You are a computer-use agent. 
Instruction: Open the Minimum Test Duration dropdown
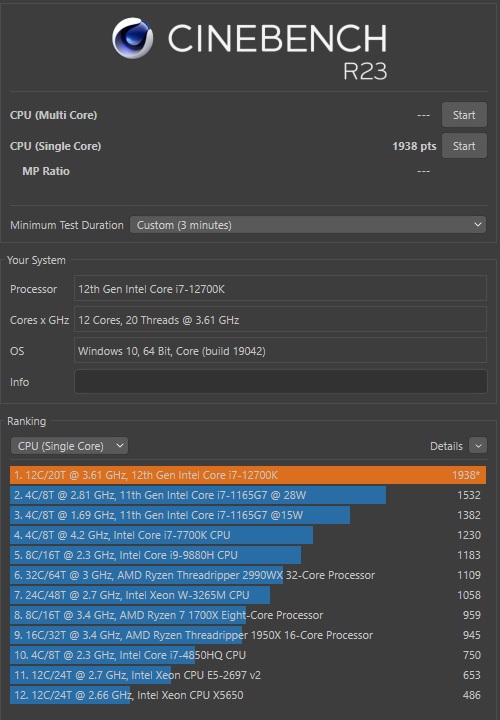coord(308,225)
